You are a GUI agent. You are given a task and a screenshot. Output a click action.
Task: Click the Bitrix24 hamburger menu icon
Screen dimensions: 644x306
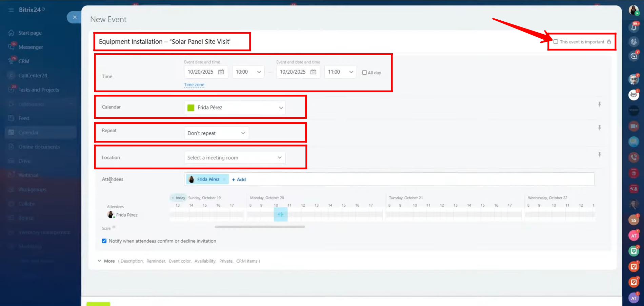point(11,10)
